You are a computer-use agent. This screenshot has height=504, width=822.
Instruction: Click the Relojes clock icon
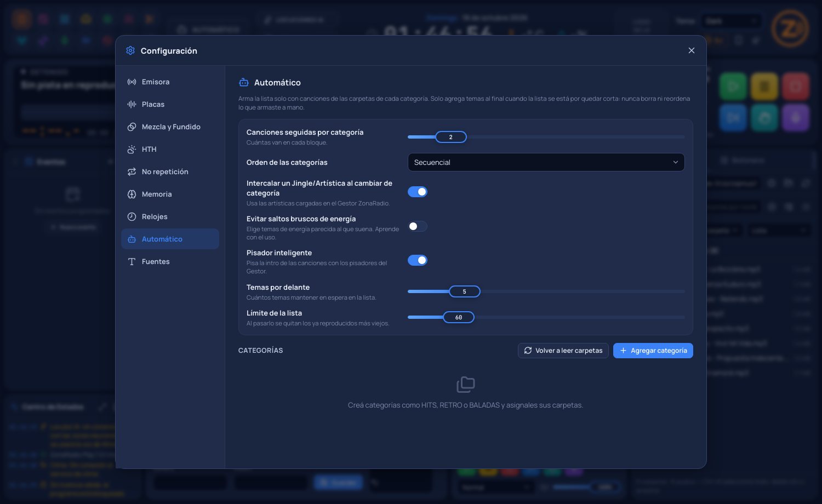click(132, 216)
